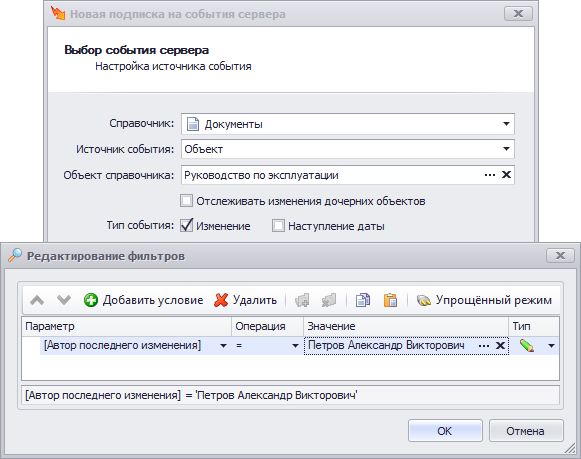Expand the Автор последнего изменения parameter dropdown

click(x=223, y=346)
